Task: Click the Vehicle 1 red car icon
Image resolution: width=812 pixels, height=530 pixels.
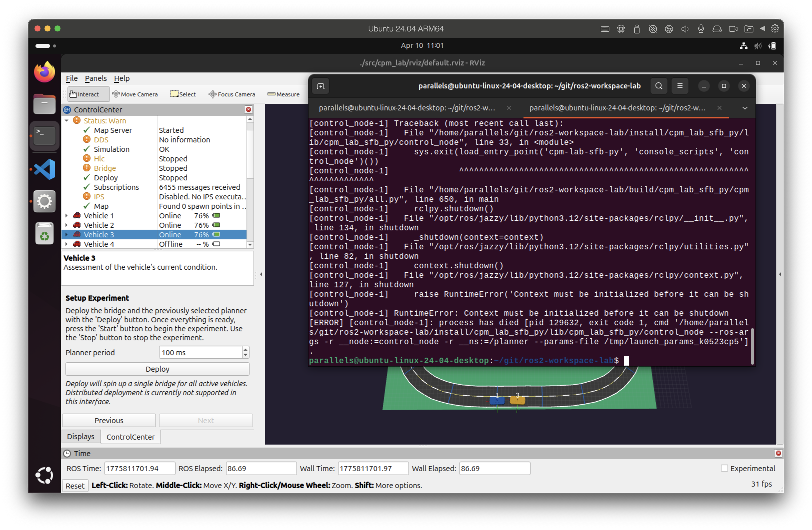Action: 77,216
